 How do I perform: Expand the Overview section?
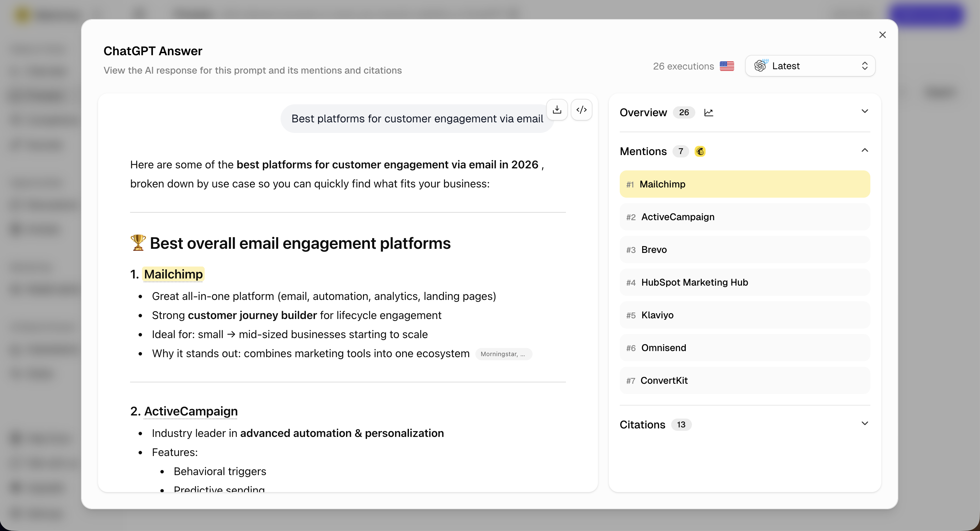(864, 111)
